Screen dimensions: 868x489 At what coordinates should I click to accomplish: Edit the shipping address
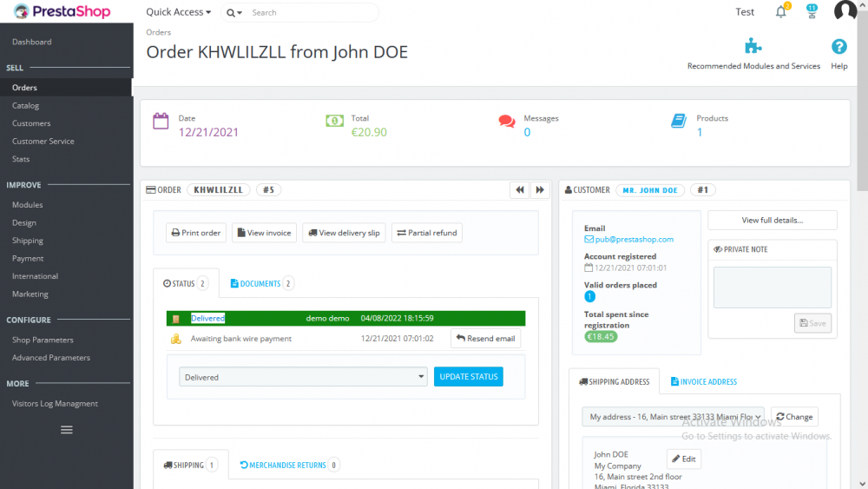point(684,459)
